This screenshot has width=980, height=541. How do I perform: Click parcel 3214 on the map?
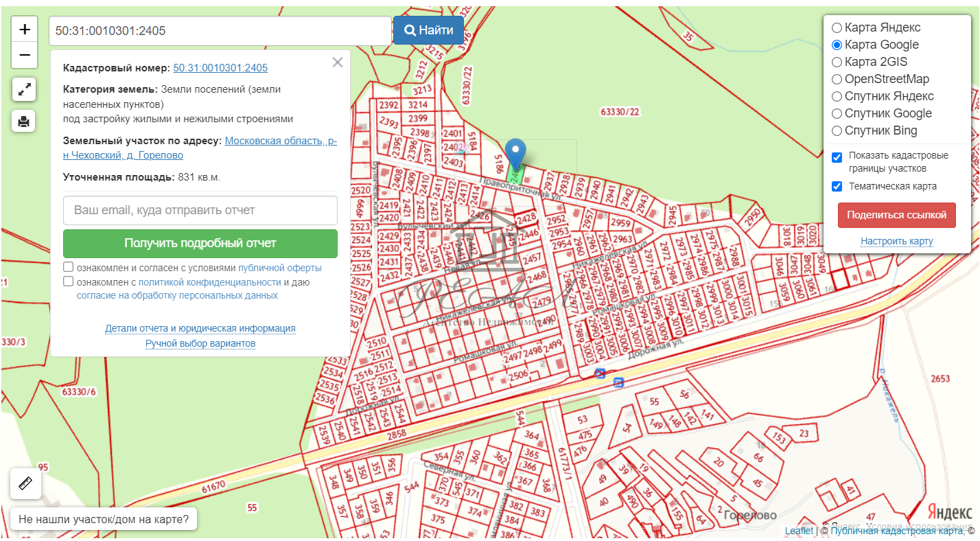tap(418, 105)
